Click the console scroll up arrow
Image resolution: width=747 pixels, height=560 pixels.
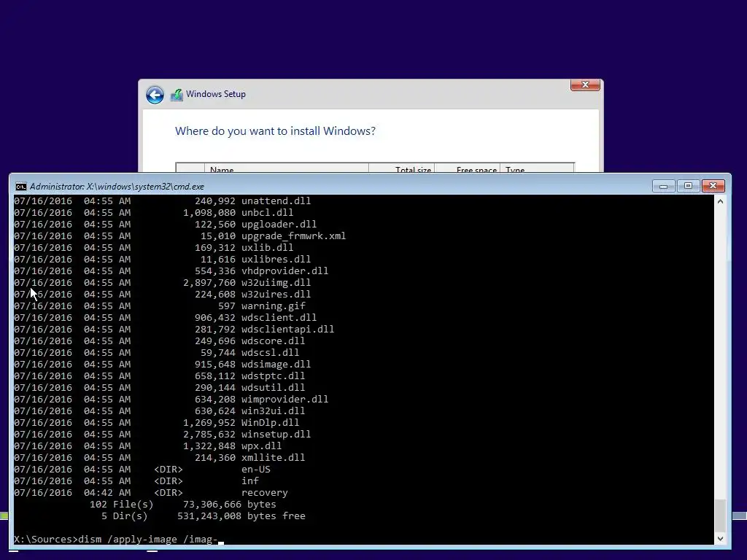(x=720, y=201)
